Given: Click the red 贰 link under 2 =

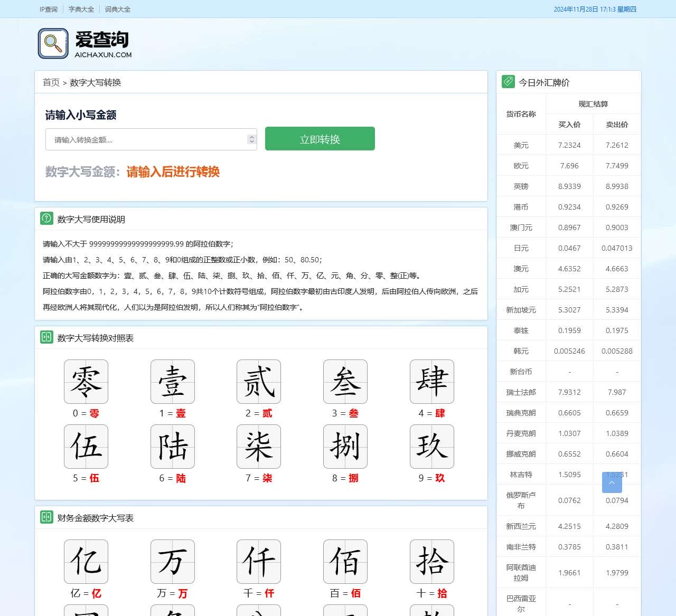Looking at the screenshot, I should point(268,413).
